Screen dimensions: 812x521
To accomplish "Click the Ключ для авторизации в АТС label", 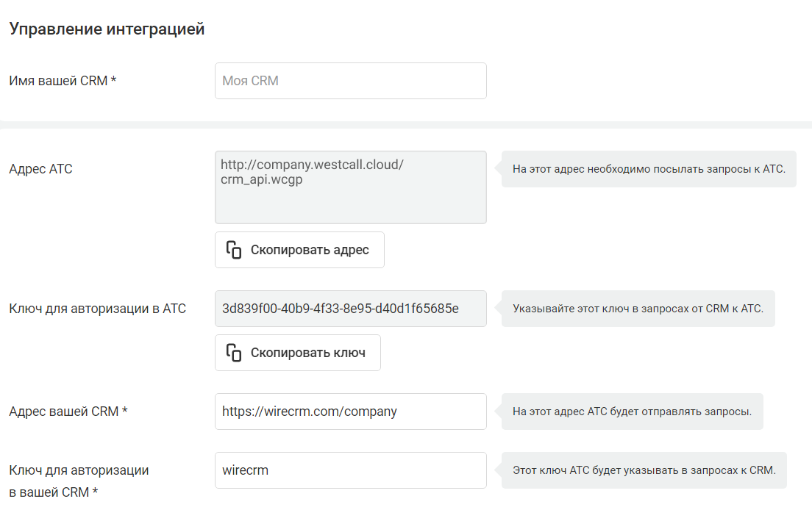I will tap(97, 309).
